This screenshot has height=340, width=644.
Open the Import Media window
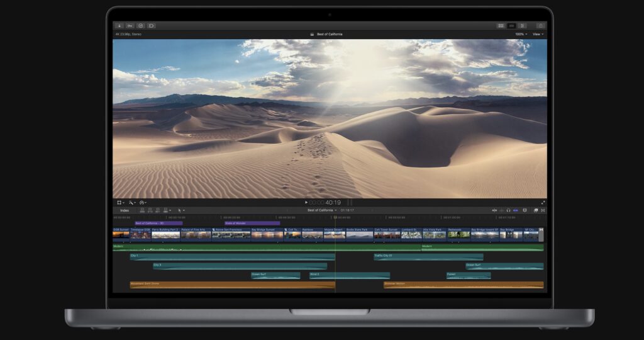pos(119,26)
